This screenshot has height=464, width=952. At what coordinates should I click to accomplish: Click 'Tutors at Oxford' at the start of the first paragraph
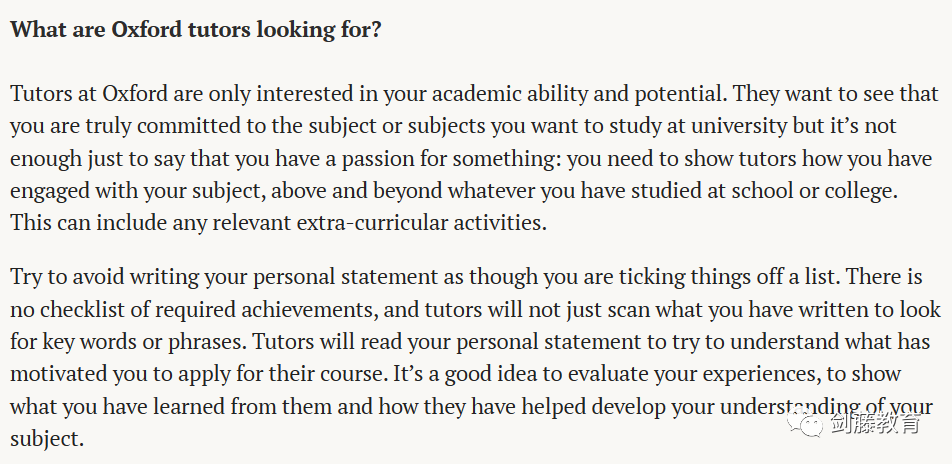coord(89,94)
